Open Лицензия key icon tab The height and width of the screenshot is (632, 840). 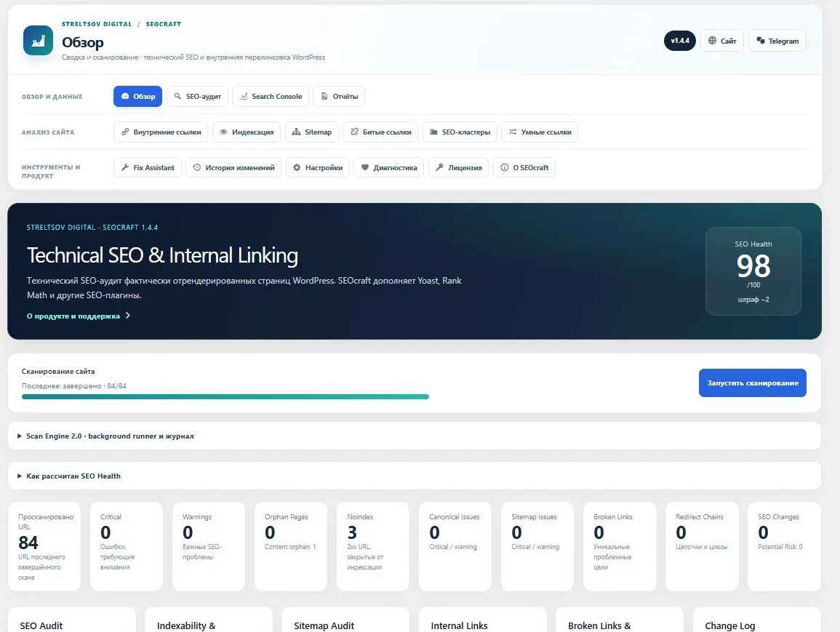point(459,168)
